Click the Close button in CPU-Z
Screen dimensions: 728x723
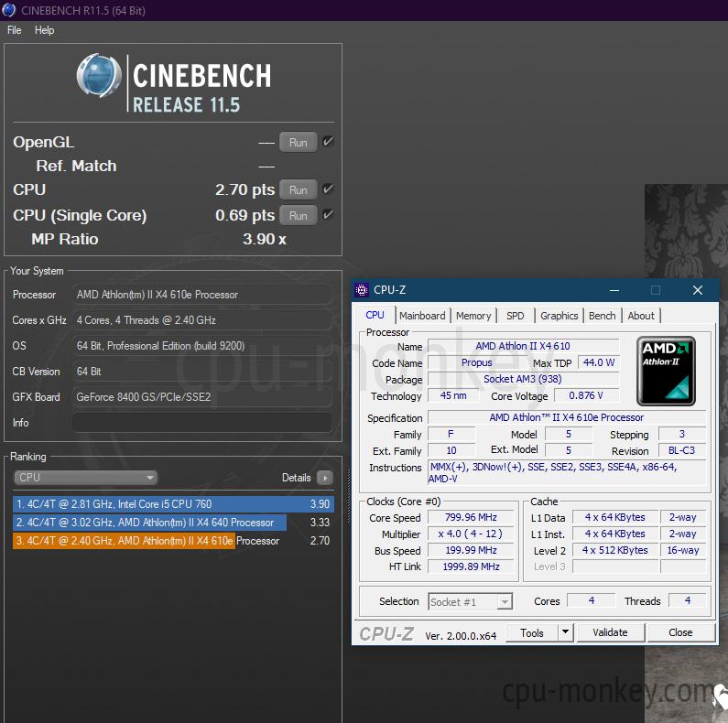click(680, 632)
